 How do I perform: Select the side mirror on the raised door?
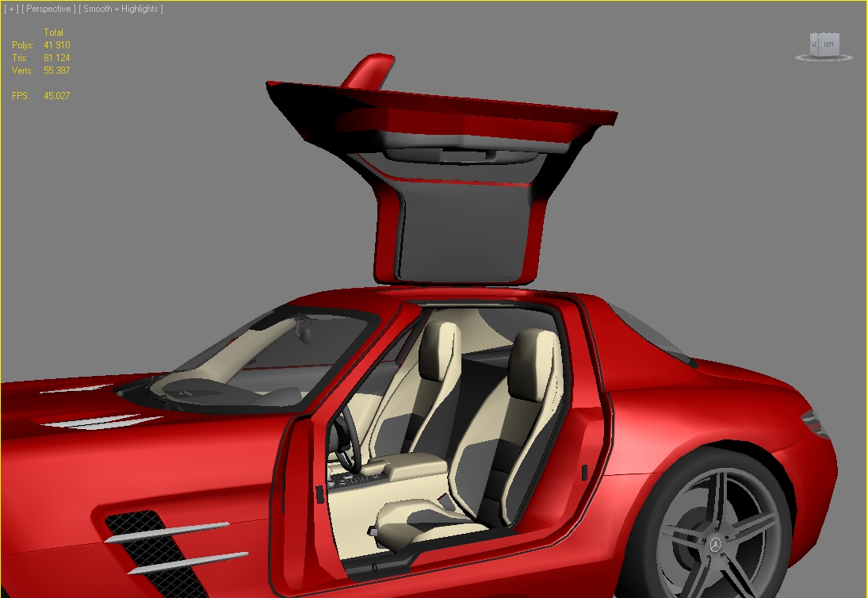click(369, 71)
